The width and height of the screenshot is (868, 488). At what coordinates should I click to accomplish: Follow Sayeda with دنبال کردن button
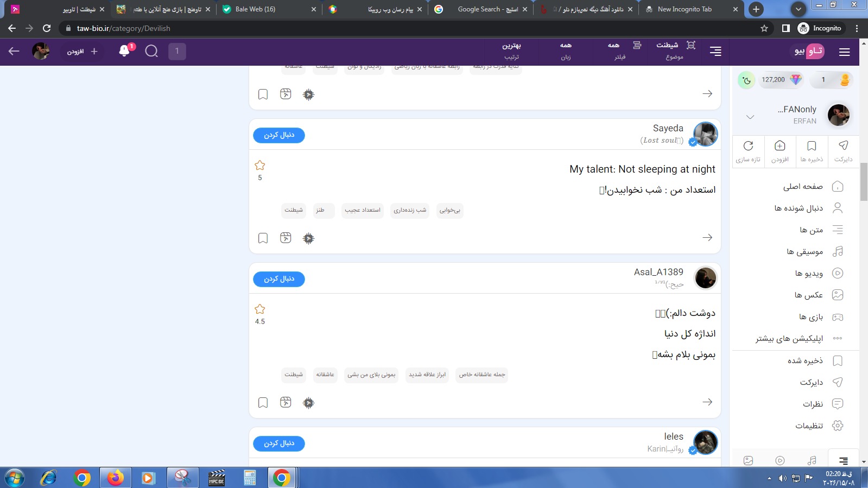click(279, 135)
